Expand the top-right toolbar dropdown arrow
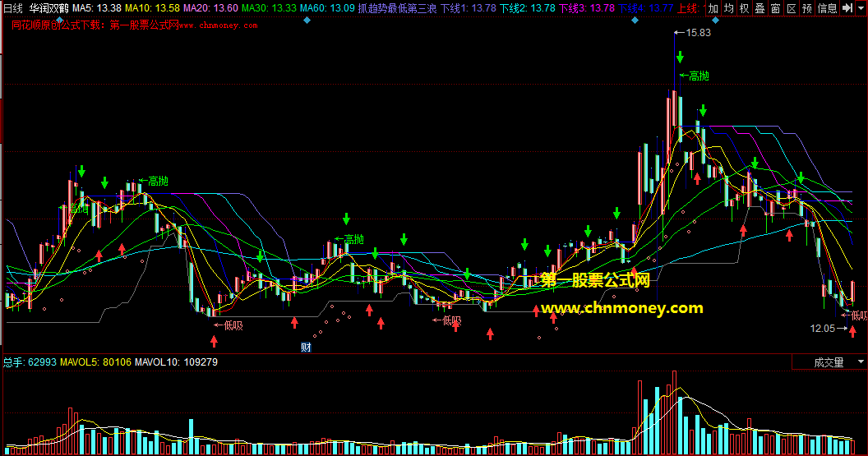This screenshot has width=868, height=456. pos(861,7)
